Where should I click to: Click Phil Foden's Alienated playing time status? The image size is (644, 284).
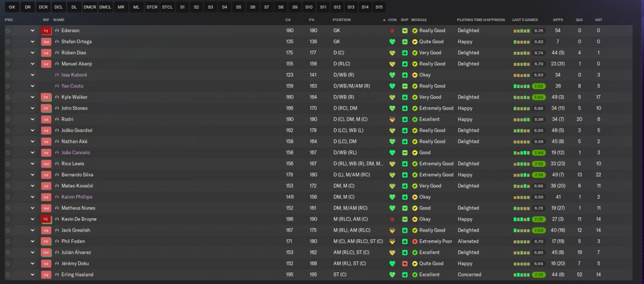468,241
